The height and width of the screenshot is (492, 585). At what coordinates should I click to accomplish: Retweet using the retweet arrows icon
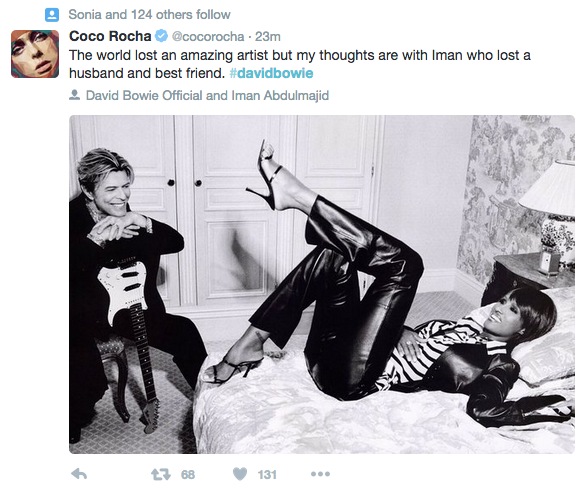coord(161,474)
